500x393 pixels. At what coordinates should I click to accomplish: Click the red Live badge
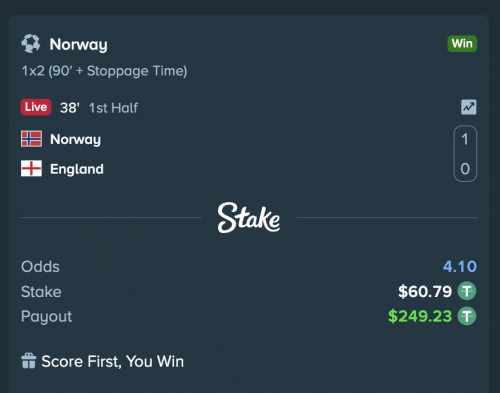pos(36,107)
